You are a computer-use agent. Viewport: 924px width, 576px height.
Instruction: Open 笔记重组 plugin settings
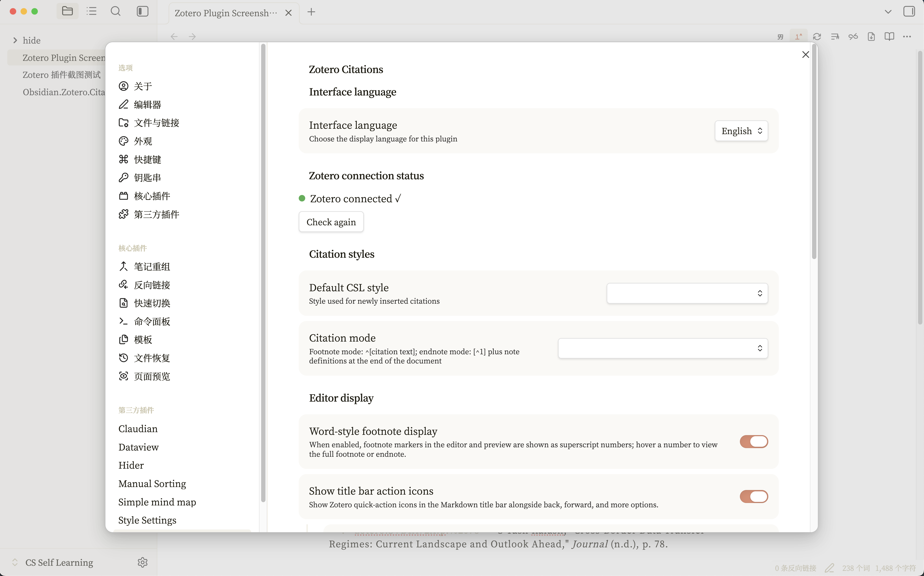pos(182,266)
